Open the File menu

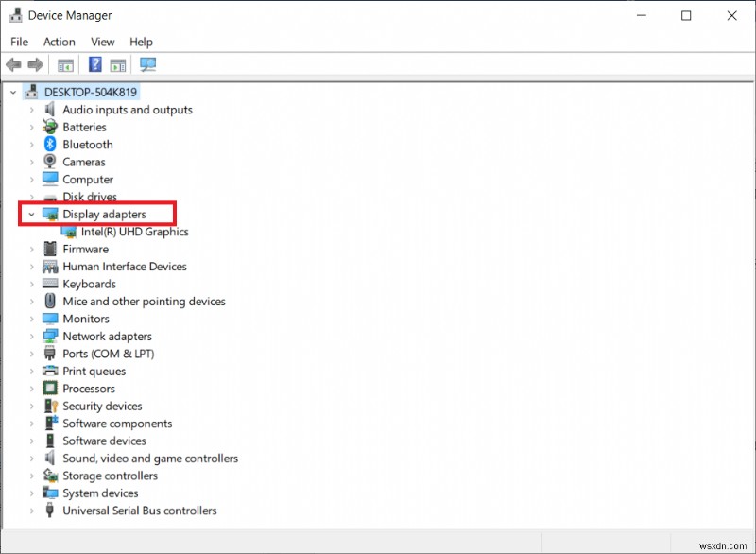[x=18, y=42]
